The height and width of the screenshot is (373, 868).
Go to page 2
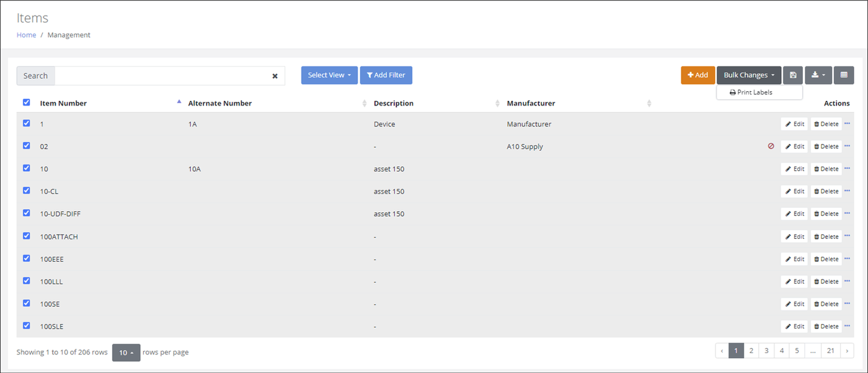coord(751,351)
